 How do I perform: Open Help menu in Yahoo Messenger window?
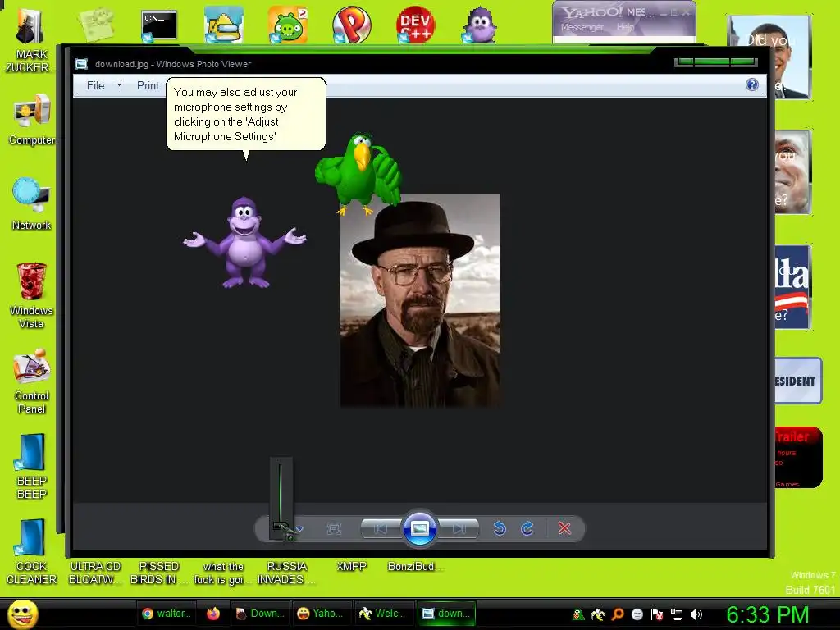coord(625,27)
